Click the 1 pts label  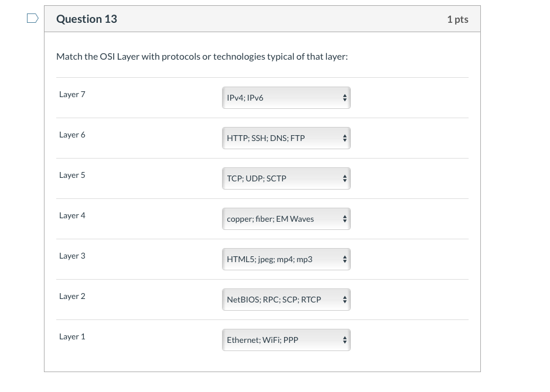(457, 19)
